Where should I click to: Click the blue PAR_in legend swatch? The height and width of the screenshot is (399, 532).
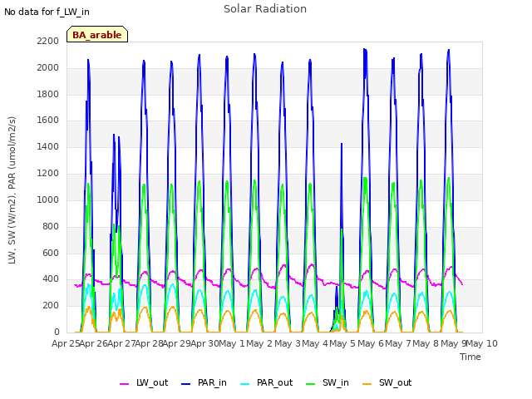[x=185, y=384]
